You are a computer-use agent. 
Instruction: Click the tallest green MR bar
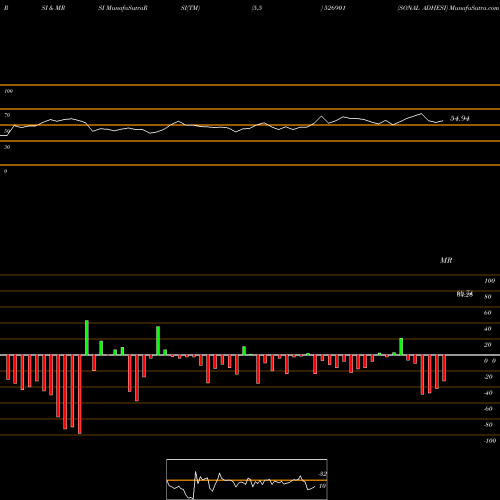pyautogui.click(x=87, y=338)
